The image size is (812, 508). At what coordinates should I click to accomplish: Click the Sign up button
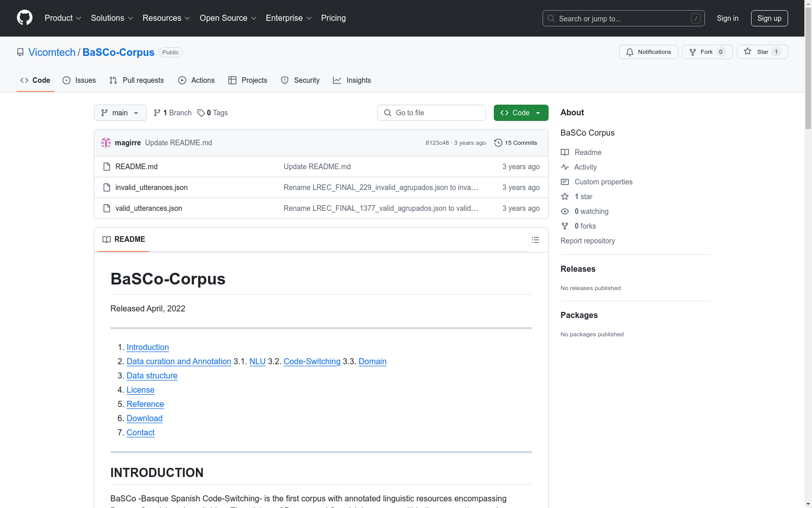coord(769,18)
